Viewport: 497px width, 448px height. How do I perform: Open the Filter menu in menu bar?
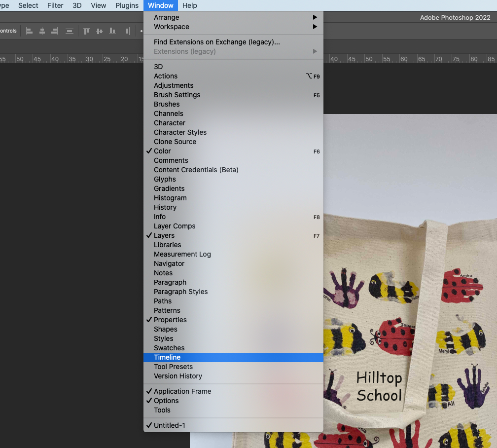pyautogui.click(x=55, y=5)
